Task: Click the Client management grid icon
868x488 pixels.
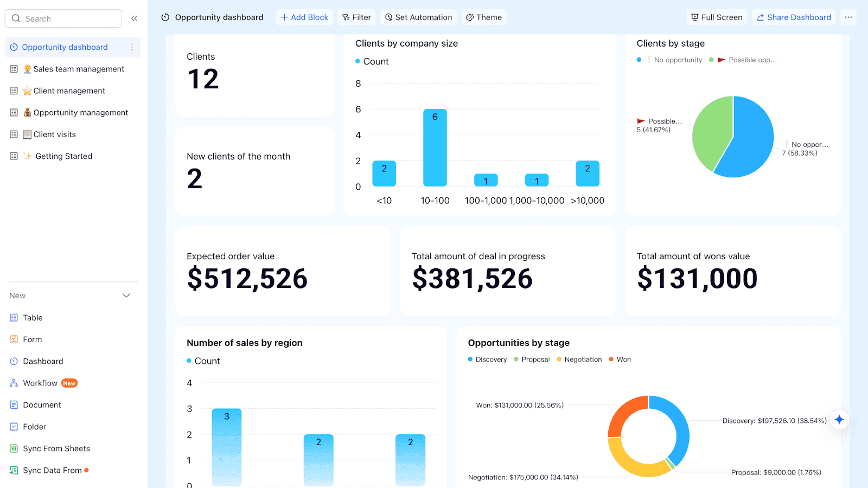Action: click(x=14, y=91)
